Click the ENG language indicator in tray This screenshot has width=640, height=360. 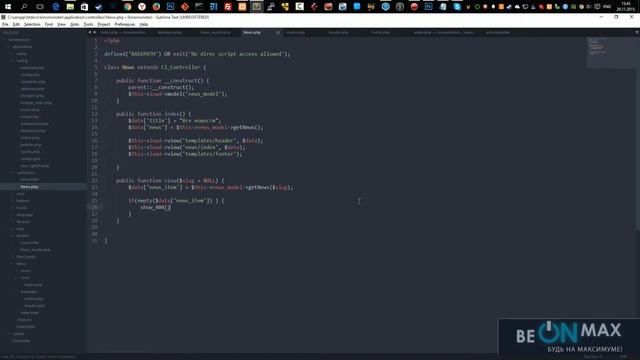(x=607, y=7)
